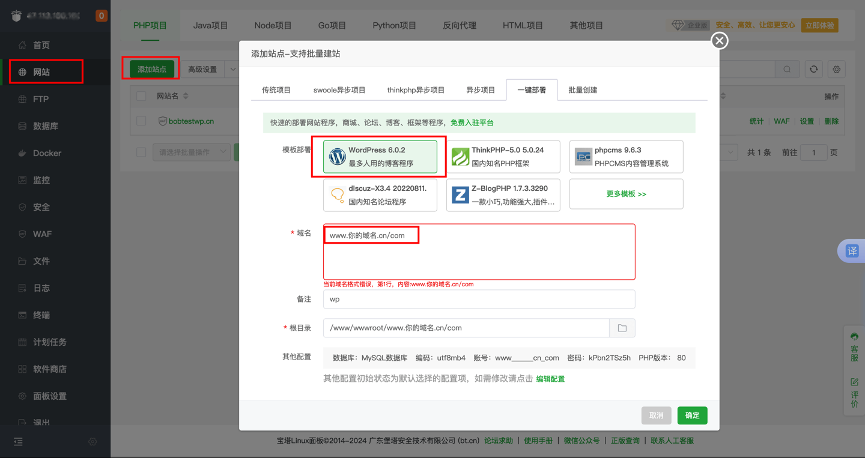The width and height of the screenshot is (866, 458).
Task: Expand the 高级设置 dropdown arrow
Action: point(233,70)
